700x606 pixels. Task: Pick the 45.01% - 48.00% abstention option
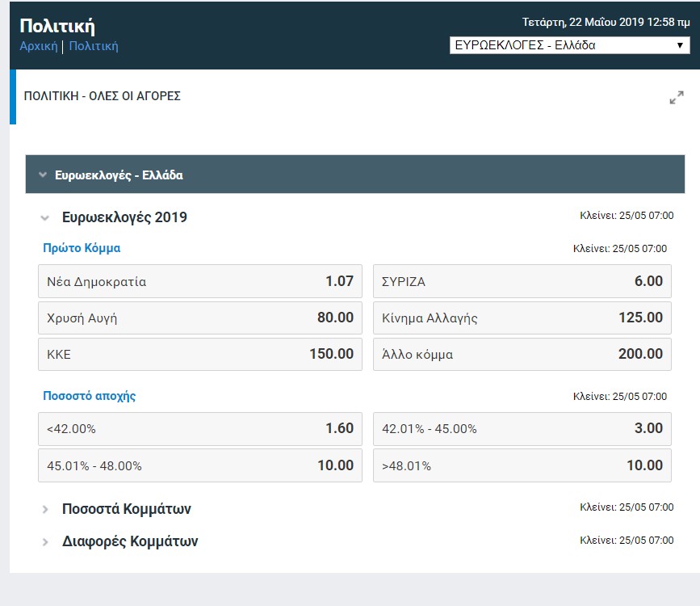tap(199, 465)
